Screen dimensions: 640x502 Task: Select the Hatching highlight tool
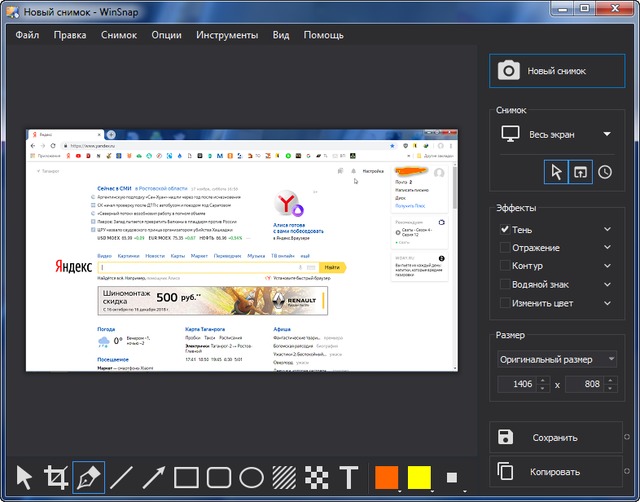point(284,477)
